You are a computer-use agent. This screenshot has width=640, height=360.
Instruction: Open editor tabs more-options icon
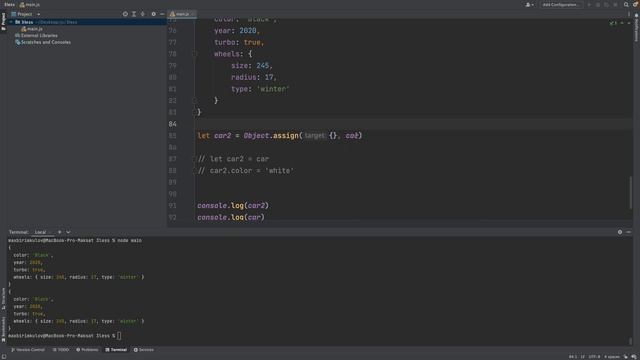(629, 14)
